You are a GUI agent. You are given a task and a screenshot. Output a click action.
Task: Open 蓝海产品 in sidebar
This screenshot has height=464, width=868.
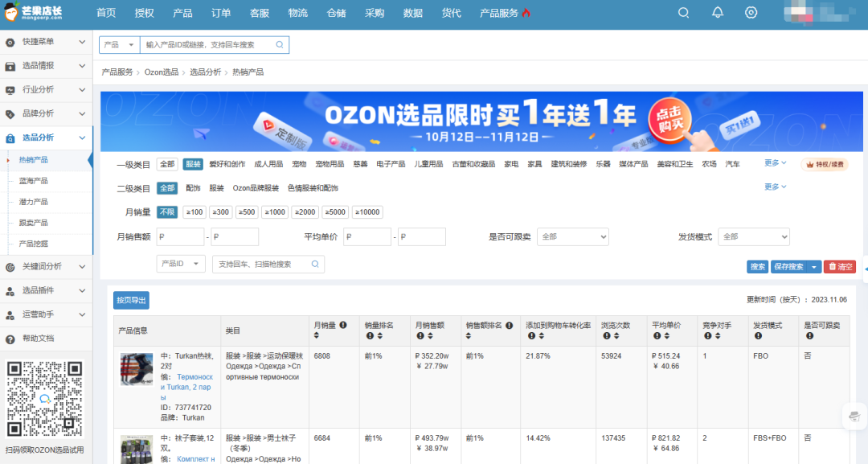[33, 181]
